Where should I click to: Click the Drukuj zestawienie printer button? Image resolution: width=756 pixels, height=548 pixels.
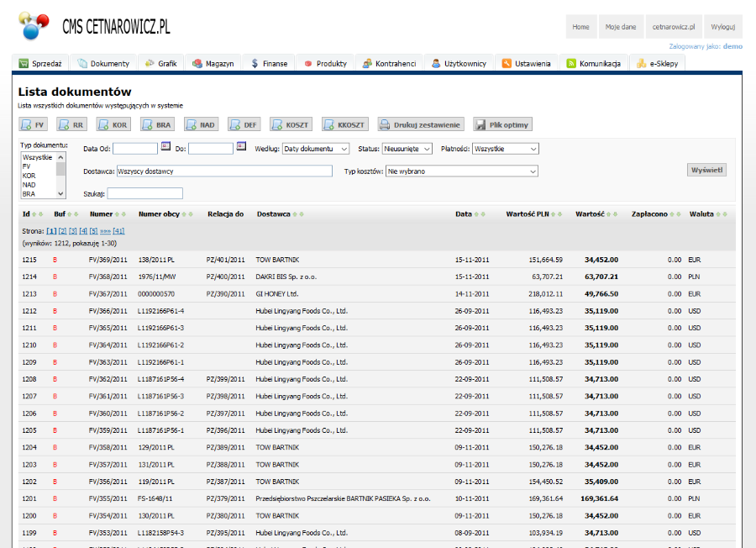[x=421, y=124]
